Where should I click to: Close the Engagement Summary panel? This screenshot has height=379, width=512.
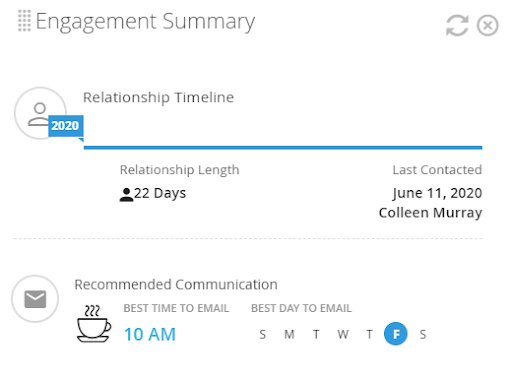click(x=487, y=25)
